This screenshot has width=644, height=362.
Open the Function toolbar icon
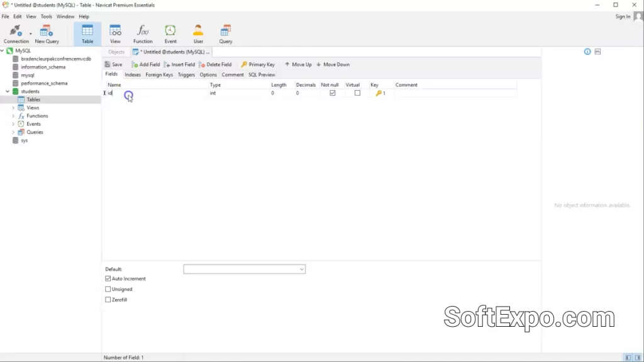click(x=143, y=34)
